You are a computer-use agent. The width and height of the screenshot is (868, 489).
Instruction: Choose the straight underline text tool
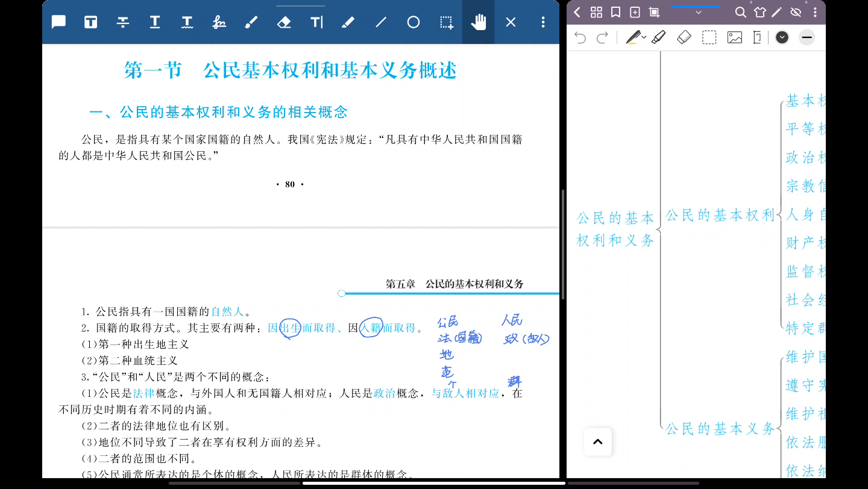tap(155, 22)
